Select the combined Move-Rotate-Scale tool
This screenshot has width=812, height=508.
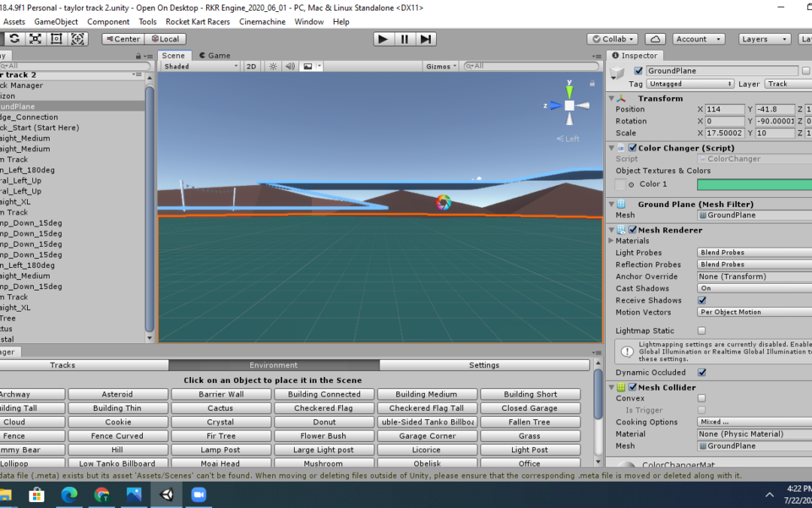coord(77,39)
